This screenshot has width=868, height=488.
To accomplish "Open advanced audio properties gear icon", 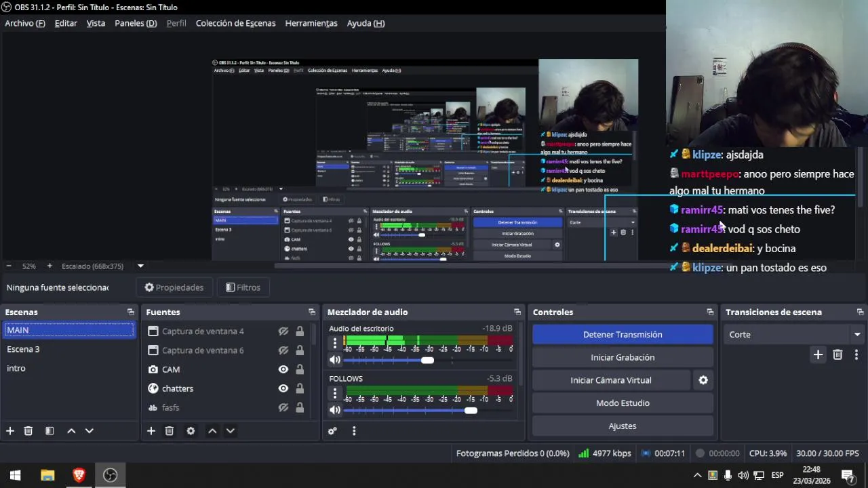I will point(332,431).
